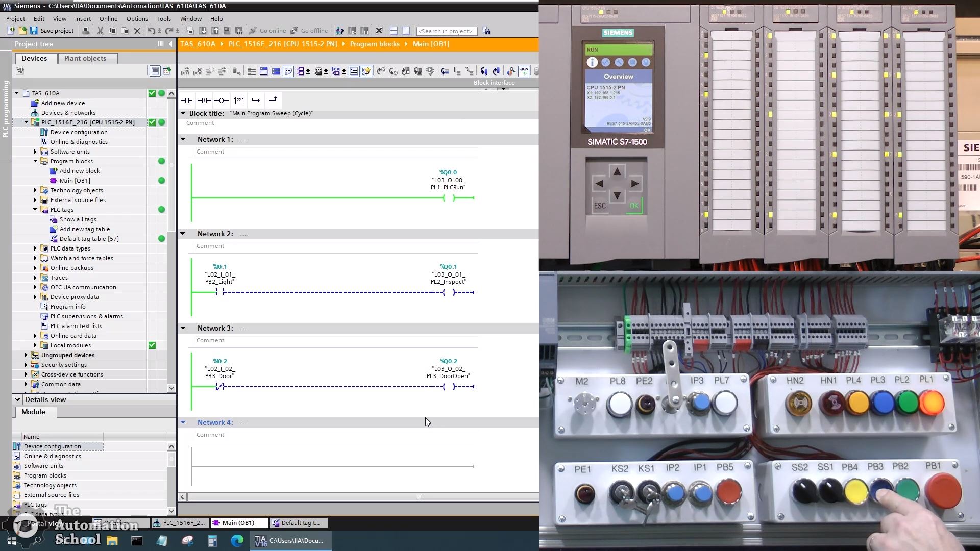The width and height of the screenshot is (980, 551).
Task: Click Go offline button
Action: click(309, 31)
